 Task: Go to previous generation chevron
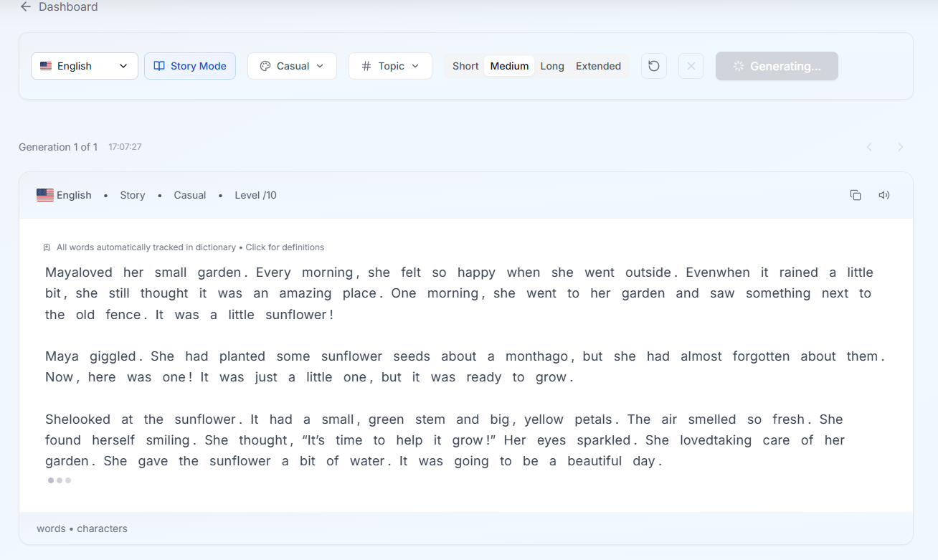tap(869, 147)
